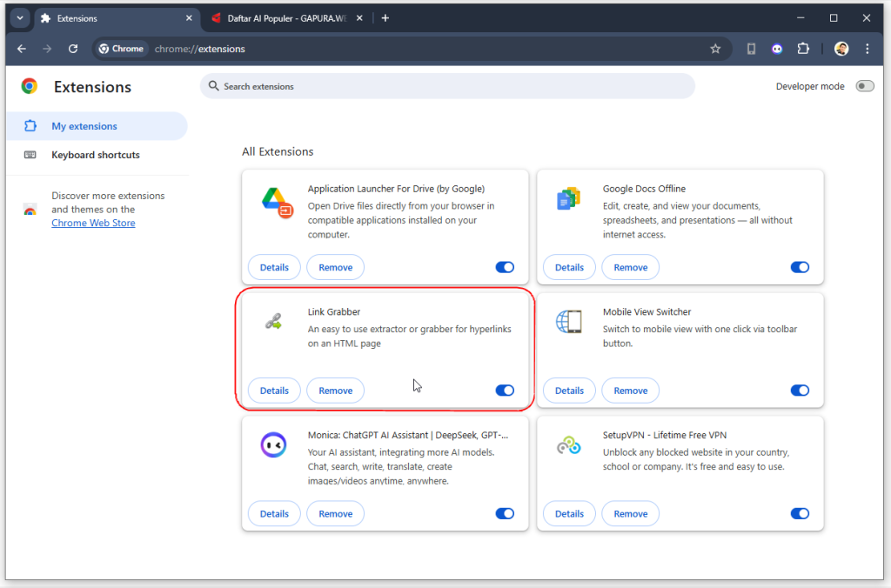
Task: Reload the extensions page
Action: [73, 49]
